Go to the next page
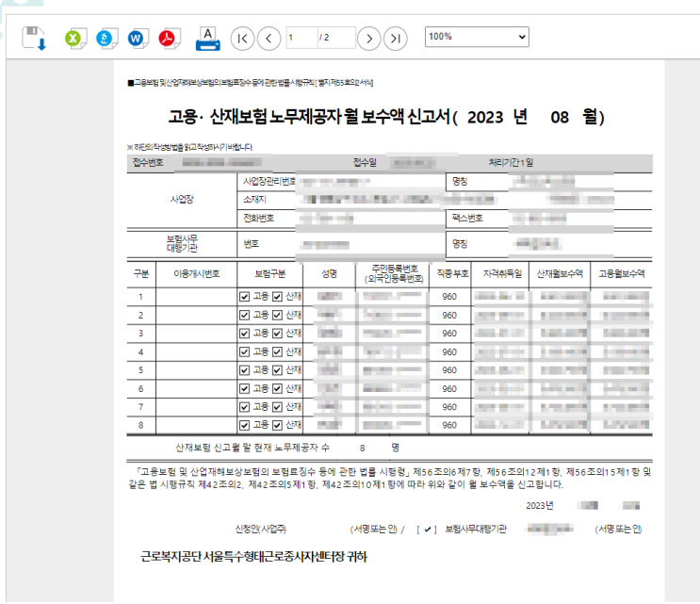Image resolution: width=700 pixels, height=604 pixels. point(368,39)
